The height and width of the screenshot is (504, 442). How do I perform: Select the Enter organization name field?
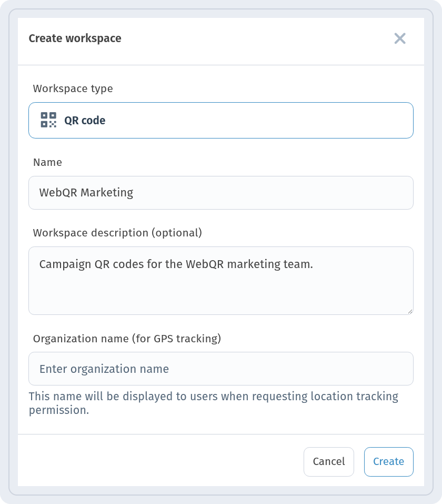[x=221, y=369]
